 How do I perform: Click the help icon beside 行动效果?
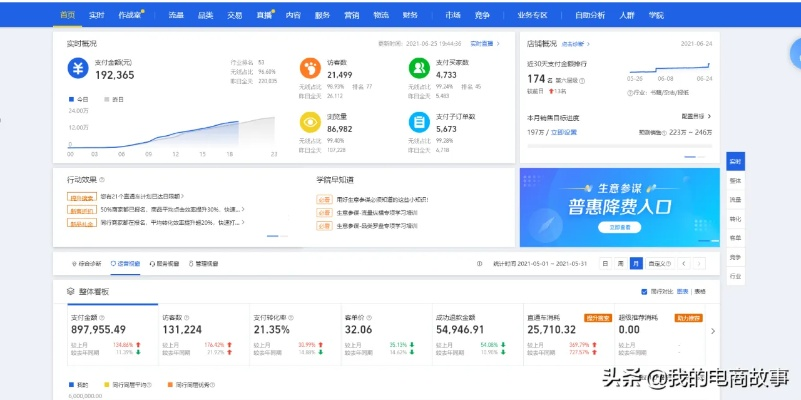(x=101, y=180)
